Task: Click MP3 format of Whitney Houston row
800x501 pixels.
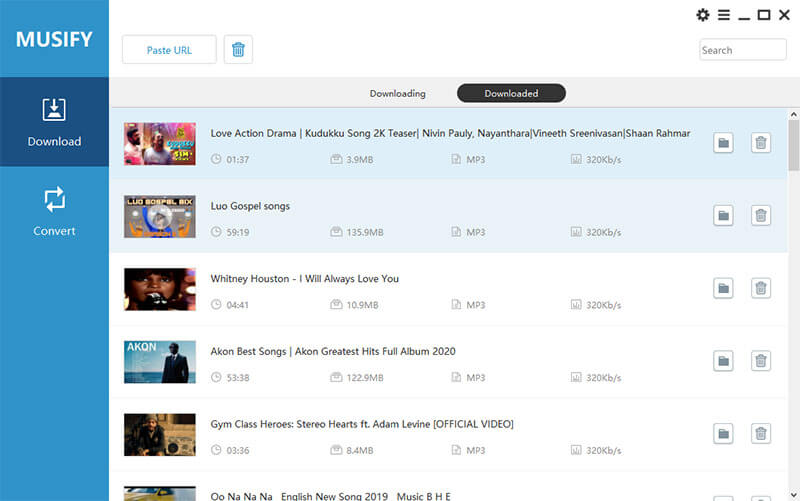Action: (476, 305)
